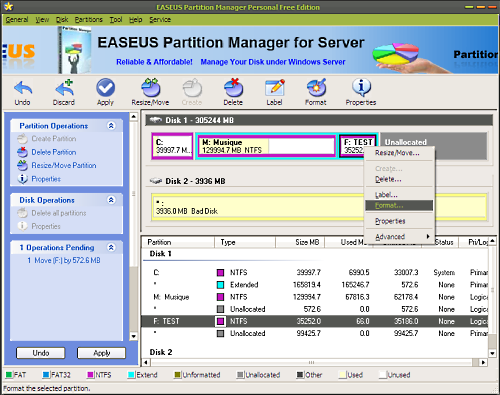
Task: Click the Disk Operations Properties icon
Action: point(22,226)
